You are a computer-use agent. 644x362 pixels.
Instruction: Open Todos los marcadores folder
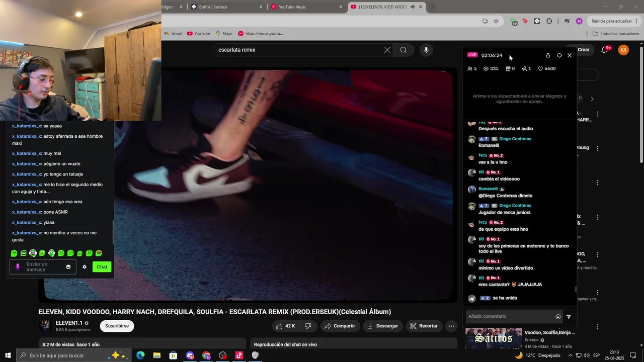(616, 34)
